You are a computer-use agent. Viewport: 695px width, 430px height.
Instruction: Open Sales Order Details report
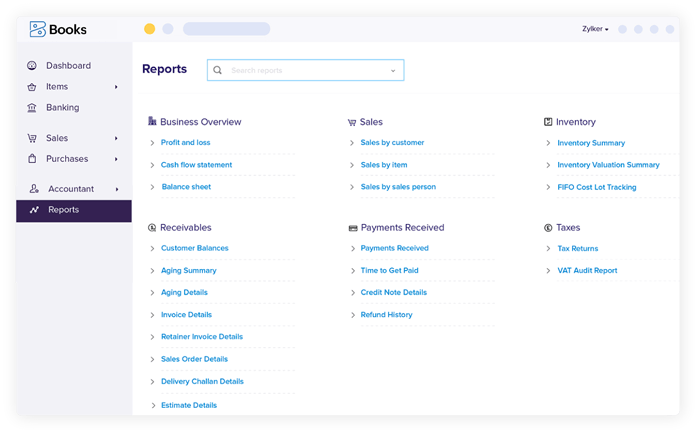point(194,359)
